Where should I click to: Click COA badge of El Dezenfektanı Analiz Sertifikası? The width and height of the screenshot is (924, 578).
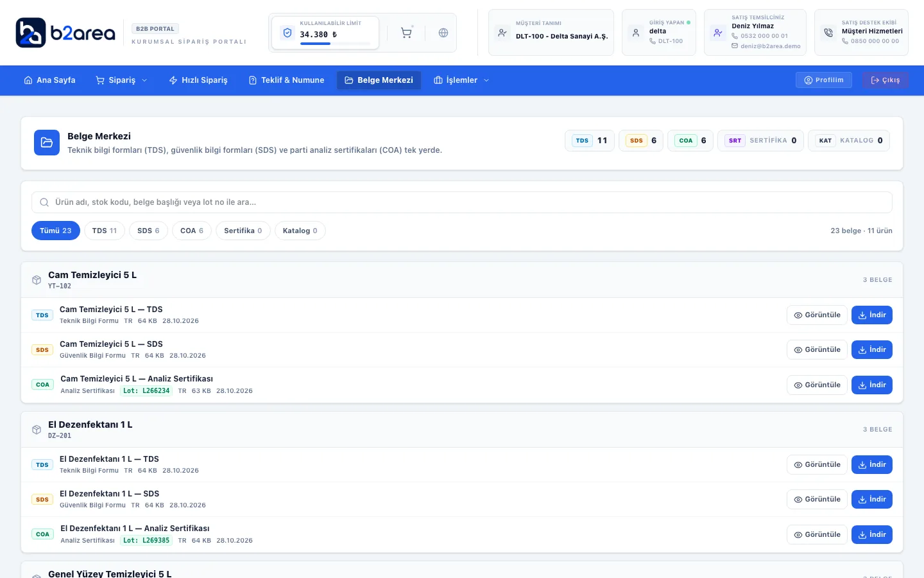(42, 534)
